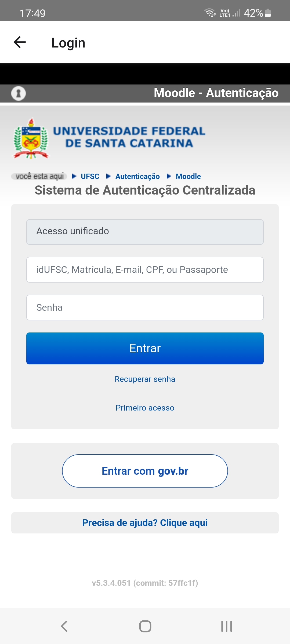Click the keyhole lock icon in header
Screen dimensions: 290x644
coord(19,93)
